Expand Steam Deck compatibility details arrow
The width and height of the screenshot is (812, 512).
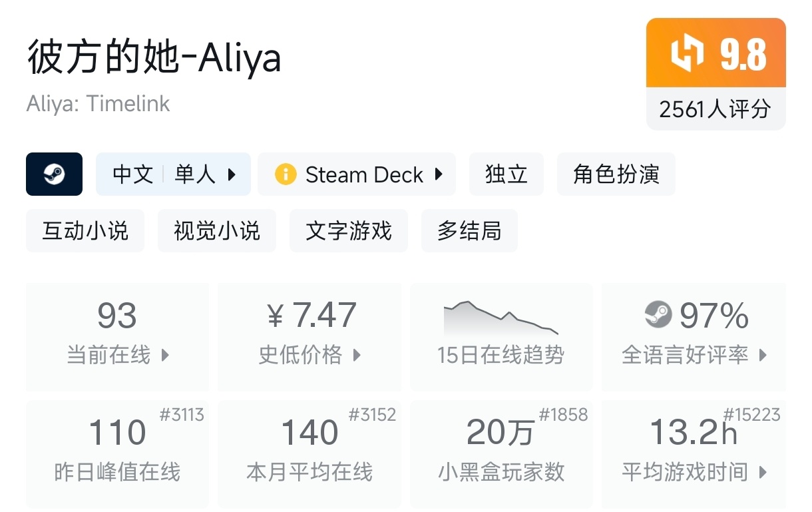pyautogui.click(x=439, y=174)
